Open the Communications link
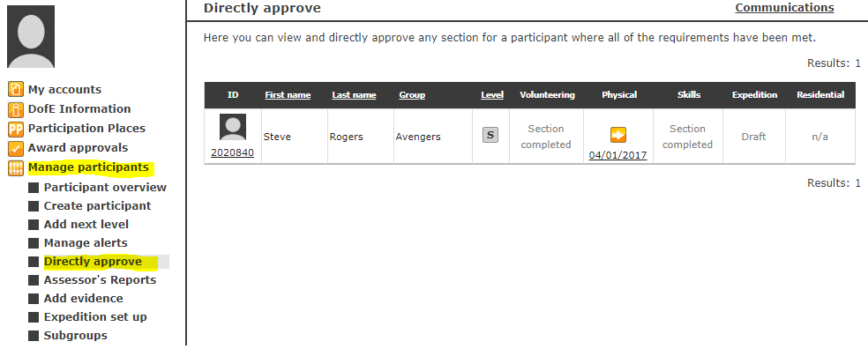Viewport: 868px width, 349px height. coord(784,8)
